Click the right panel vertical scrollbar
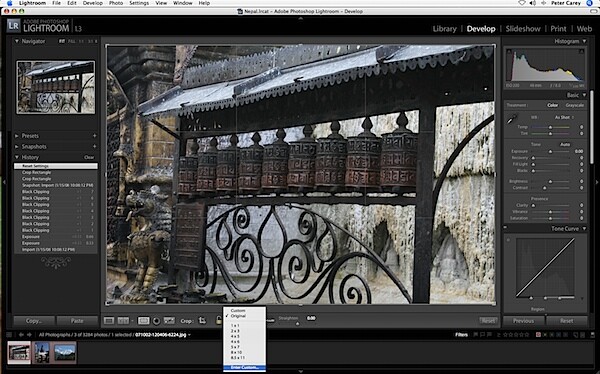The height and width of the screenshot is (374, 600). click(592, 128)
